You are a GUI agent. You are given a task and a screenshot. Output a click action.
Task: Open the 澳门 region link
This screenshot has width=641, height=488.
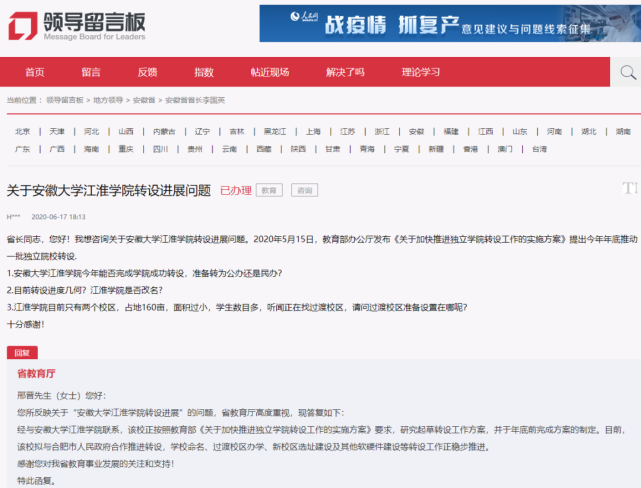coord(505,149)
